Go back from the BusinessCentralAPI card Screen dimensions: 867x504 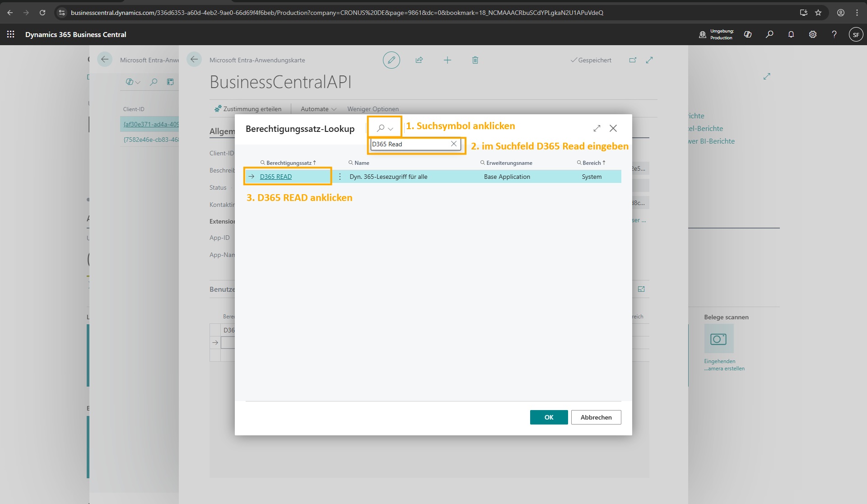pyautogui.click(x=194, y=59)
